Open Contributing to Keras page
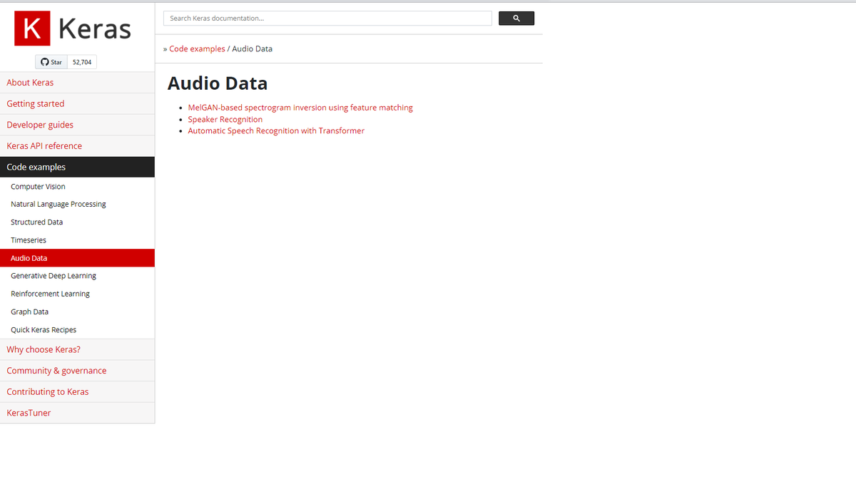856x504 pixels. [x=77, y=391]
